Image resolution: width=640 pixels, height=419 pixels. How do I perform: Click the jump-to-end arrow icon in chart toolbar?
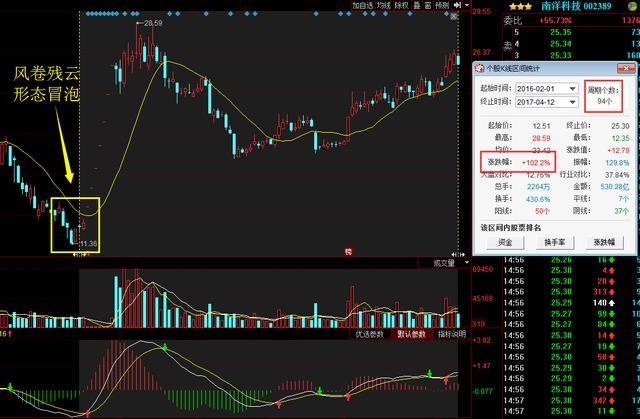tap(457, 5)
